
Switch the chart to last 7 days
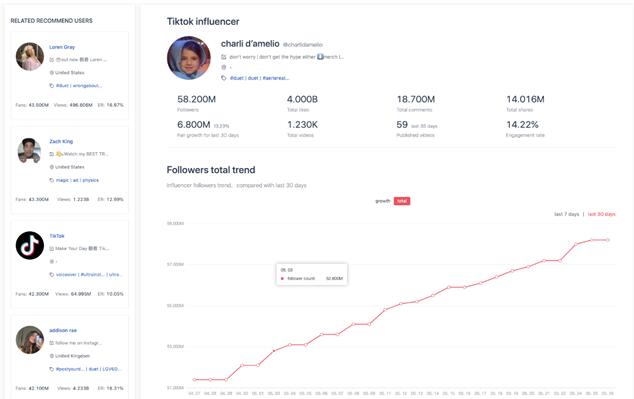coord(566,214)
